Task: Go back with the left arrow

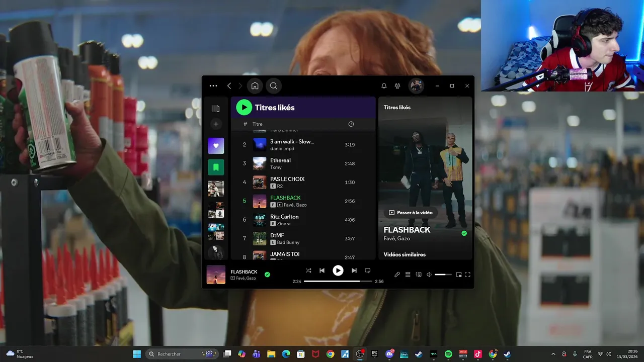Action: pyautogui.click(x=229, y=86)
